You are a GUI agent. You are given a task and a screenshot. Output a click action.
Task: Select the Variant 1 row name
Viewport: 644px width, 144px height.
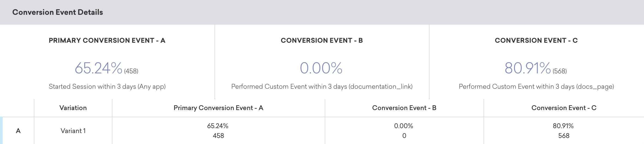(x=73, y=131)
